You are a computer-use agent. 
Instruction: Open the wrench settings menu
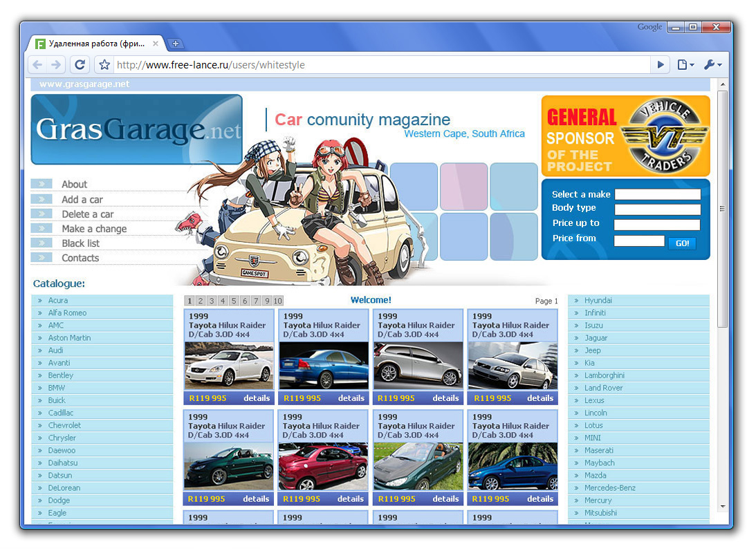click(x=712, y=64)
